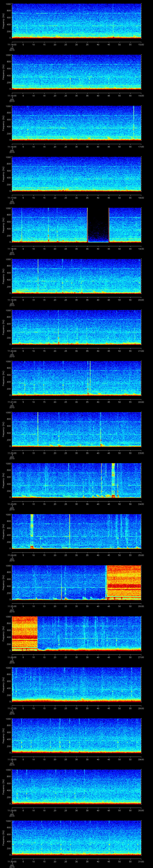Click the spectrogram starting at 11:28:00
Image resolution: width=153 pixels, height=868 pixels.
[76, 736]
